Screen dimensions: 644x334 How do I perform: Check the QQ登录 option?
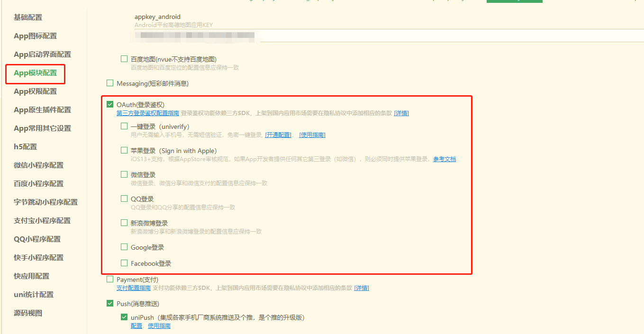124,199
